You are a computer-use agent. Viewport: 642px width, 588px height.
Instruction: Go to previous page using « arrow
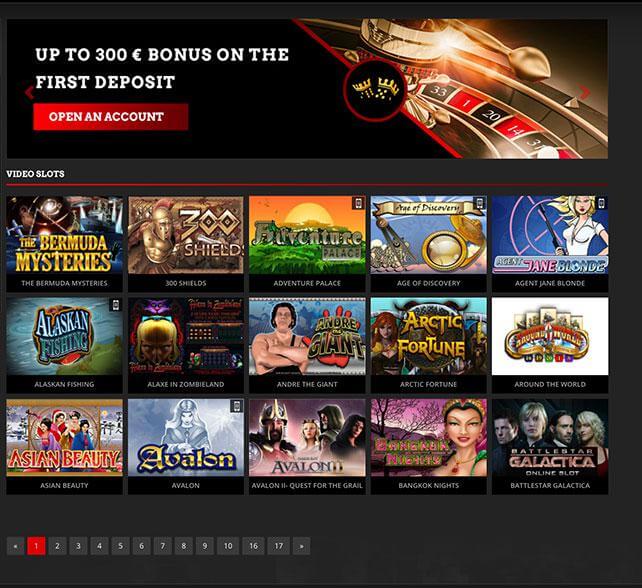[x=16, y=546]
